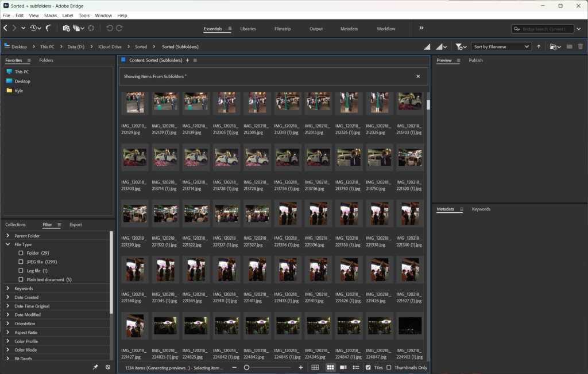Collapse the File Type filter section
This screenshot has width=588, height=374.
tap(8, 244)
